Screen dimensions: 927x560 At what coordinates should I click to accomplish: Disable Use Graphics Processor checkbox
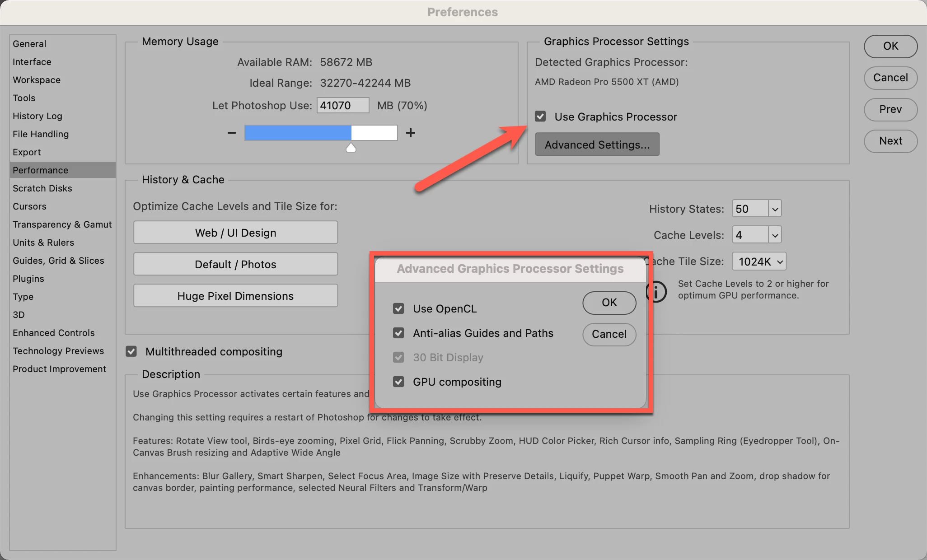tap(540, 117)
